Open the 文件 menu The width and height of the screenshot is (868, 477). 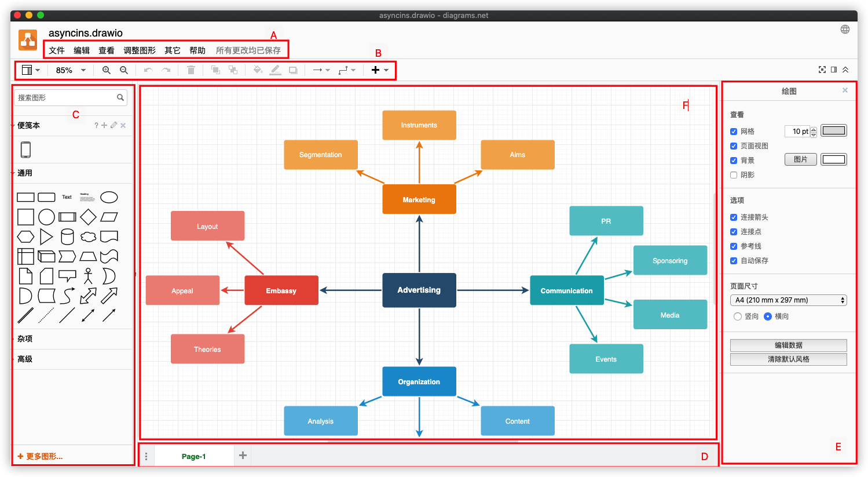pos(57,50)
